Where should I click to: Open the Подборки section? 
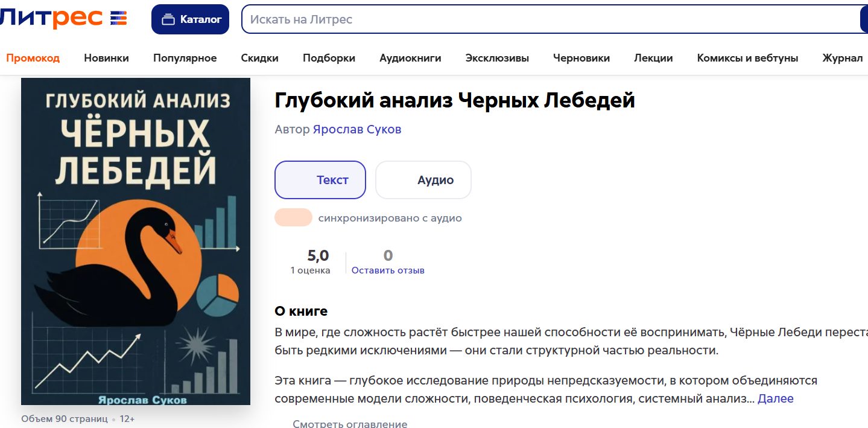pyautogui.click(x=328, y=58)
